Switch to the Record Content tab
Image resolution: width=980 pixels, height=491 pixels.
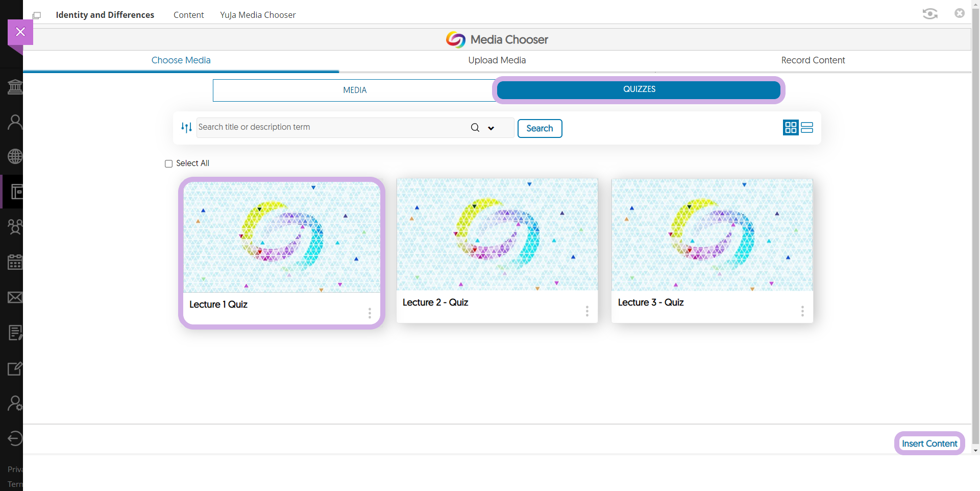click(813, 60)
